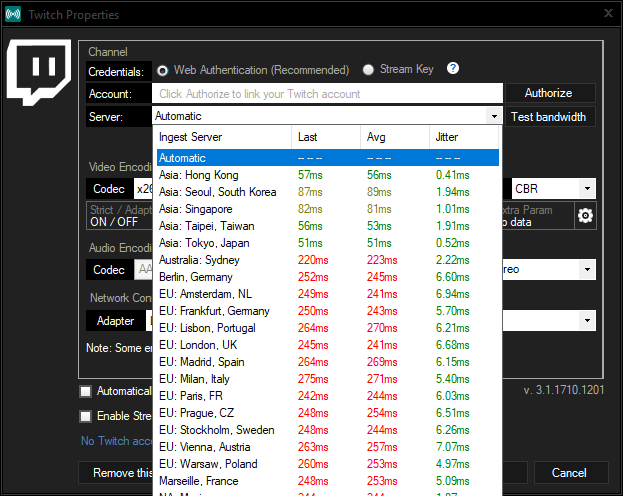Sort by Last column header

326,137
